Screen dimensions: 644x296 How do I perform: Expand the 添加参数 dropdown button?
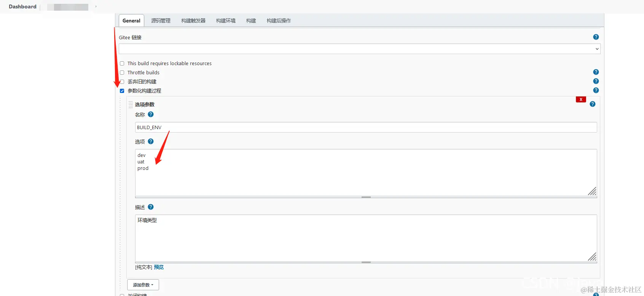coord(143,285)
